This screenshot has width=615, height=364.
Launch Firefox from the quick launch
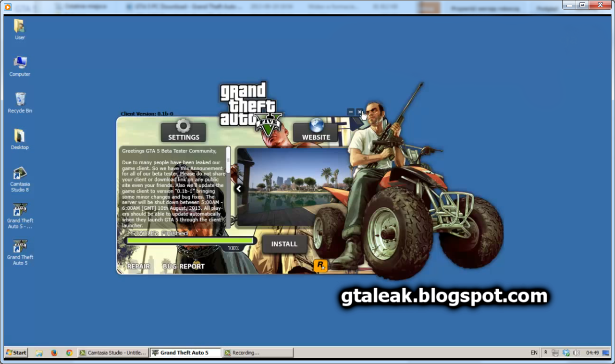tap(54, 352)
